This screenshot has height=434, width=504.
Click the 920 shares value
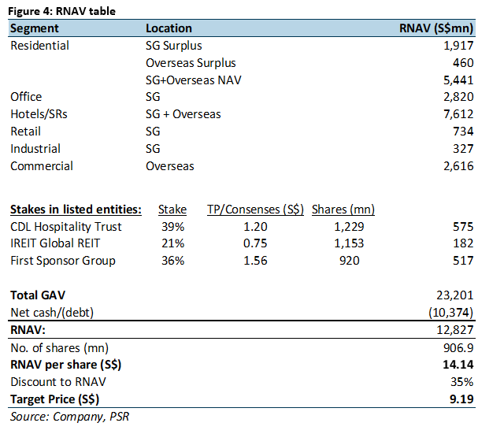pos(350,261)
